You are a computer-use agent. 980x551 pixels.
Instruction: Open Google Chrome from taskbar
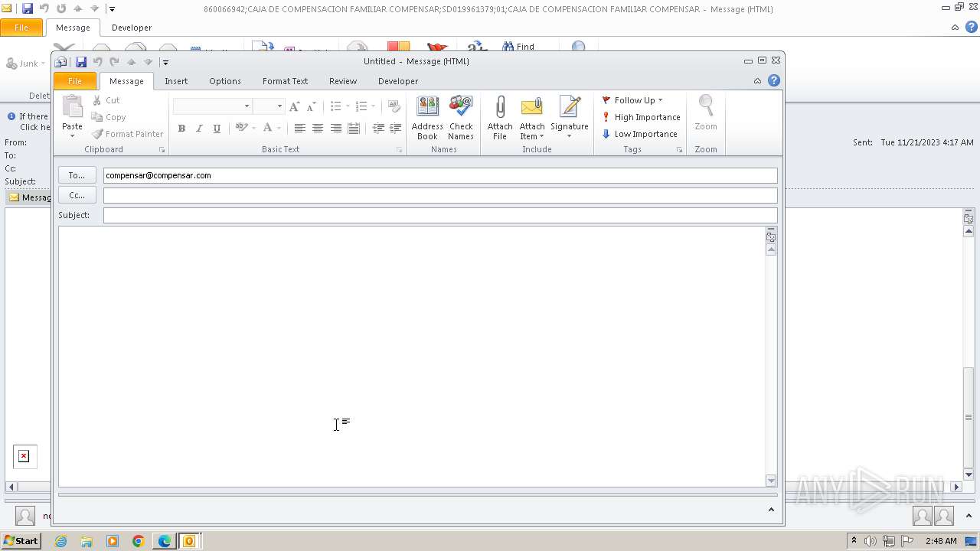139,541
